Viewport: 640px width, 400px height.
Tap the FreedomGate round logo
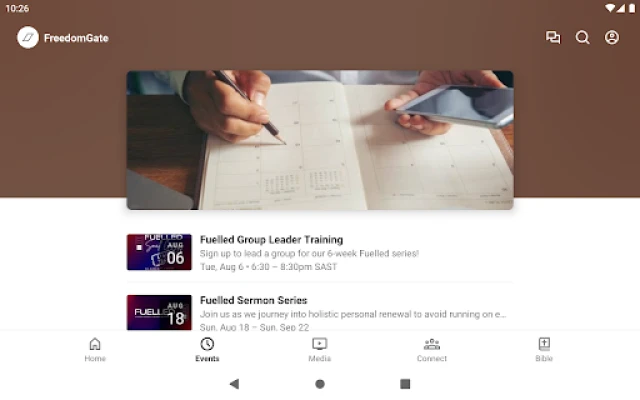(x=28, y=38)
